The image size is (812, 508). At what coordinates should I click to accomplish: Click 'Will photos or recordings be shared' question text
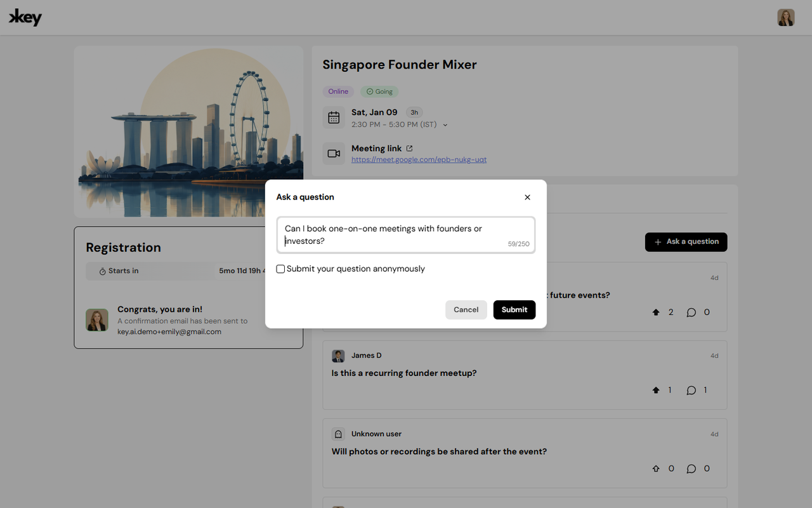click(439, 451)
